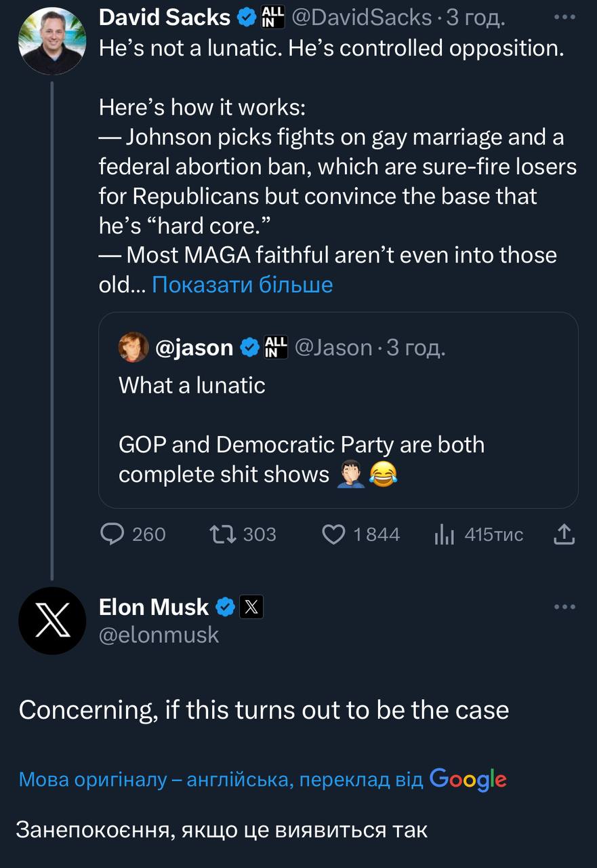Open view analytics icon showing 415тис

442,534
